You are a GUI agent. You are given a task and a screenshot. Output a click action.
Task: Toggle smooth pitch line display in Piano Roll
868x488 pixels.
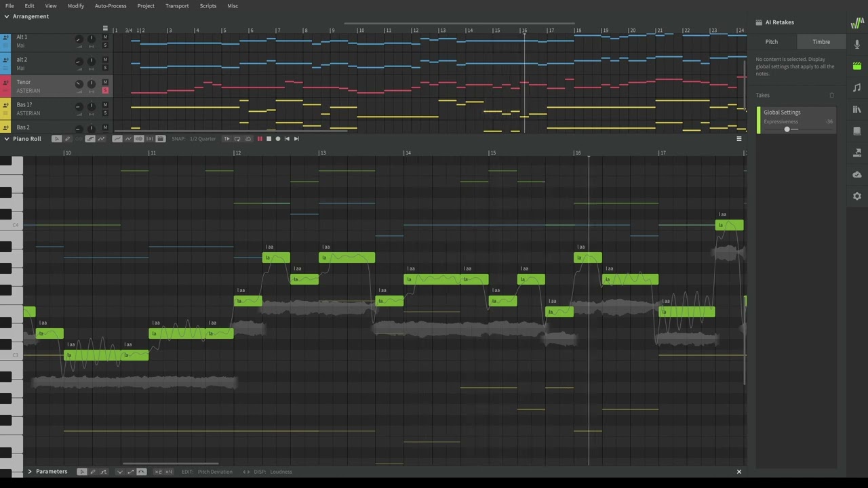point(128,139)
